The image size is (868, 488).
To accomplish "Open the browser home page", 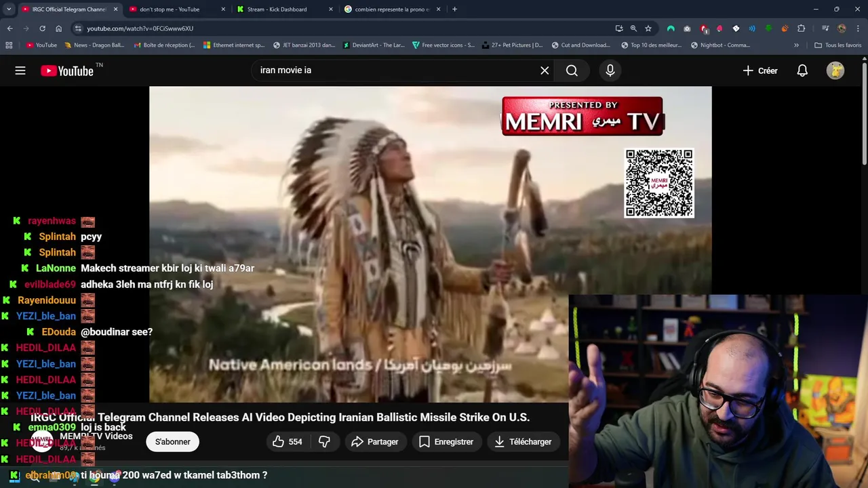I will coord(59,28).
